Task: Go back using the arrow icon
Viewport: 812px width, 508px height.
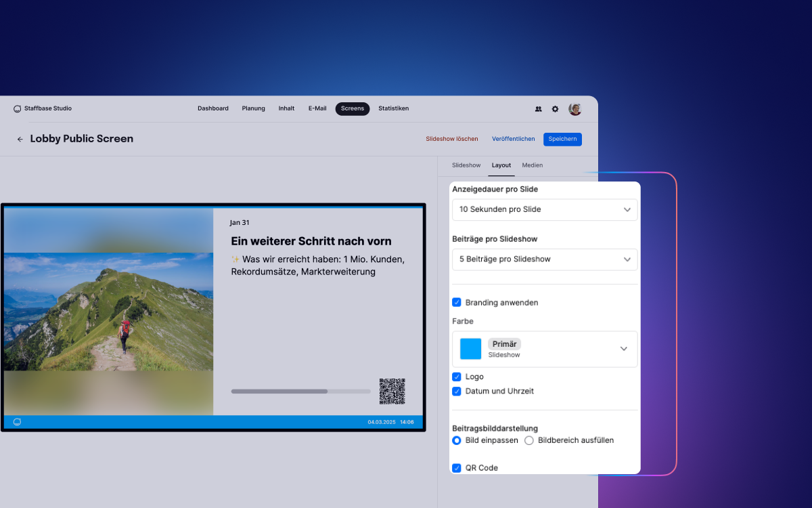Action: pyautogui.click(x=20, y=140)
